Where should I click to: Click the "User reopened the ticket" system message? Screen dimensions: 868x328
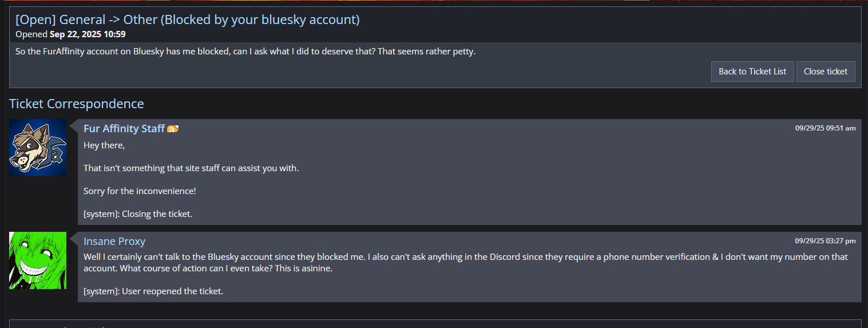[153, 291]
